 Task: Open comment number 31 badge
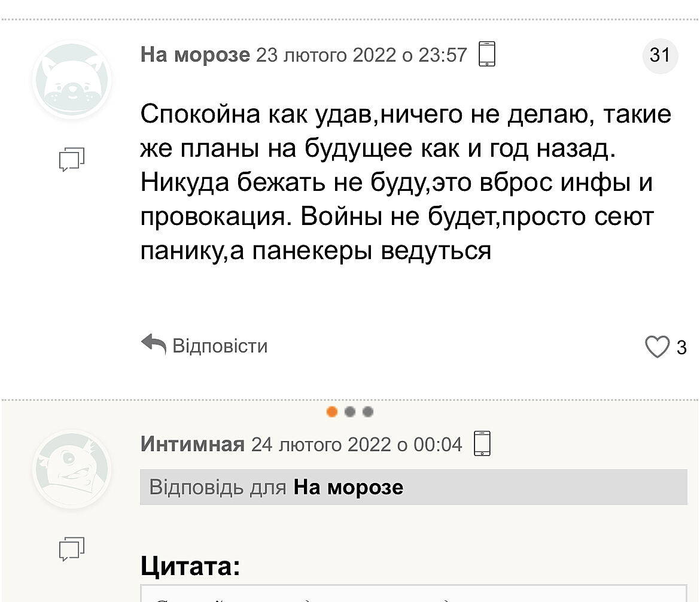(x=660, y=55)
